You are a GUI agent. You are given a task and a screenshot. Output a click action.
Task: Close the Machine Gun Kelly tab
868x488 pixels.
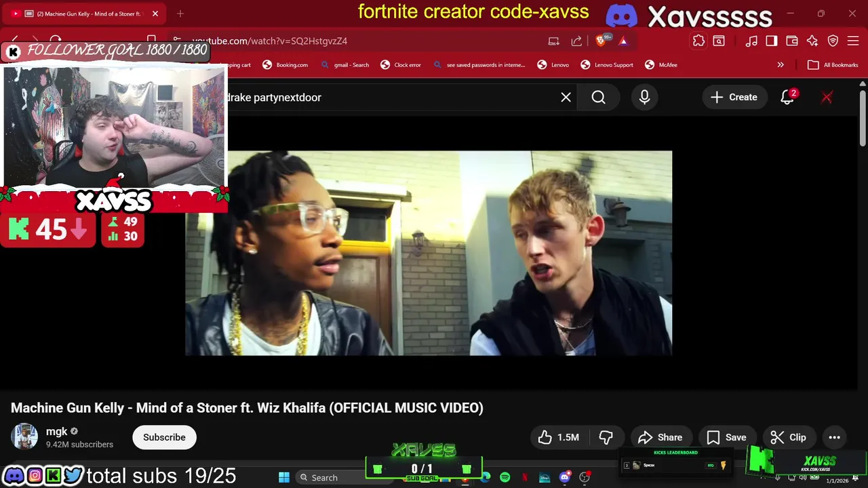click(x=155, y=14)
